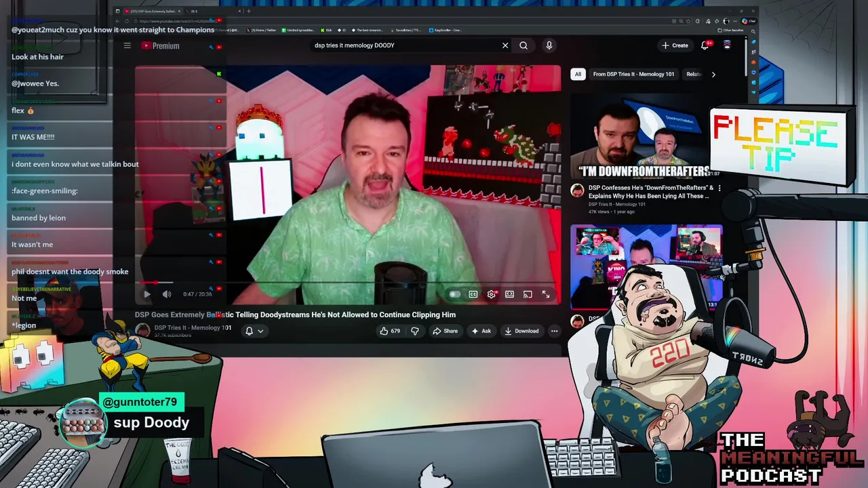Create new content with Create button
The width and height of the screenshot is (868, 488).
coord(675,45)
